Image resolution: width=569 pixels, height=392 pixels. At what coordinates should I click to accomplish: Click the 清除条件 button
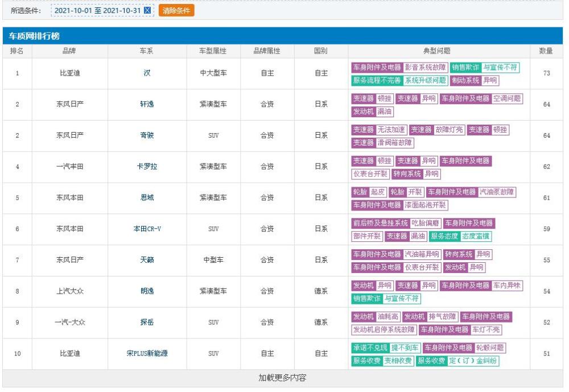(x=176, y=11)
